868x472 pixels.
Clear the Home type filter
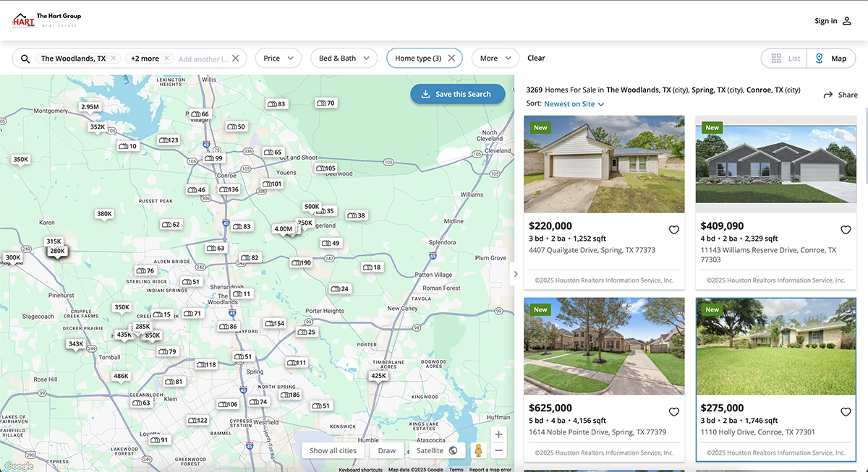coord(451,59)
